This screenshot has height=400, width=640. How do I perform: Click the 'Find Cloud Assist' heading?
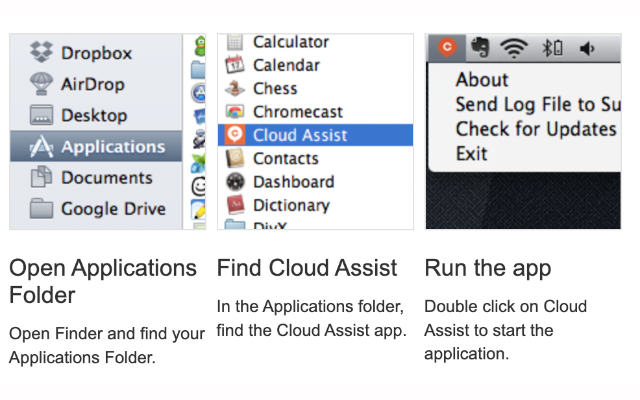coord(307,268)
